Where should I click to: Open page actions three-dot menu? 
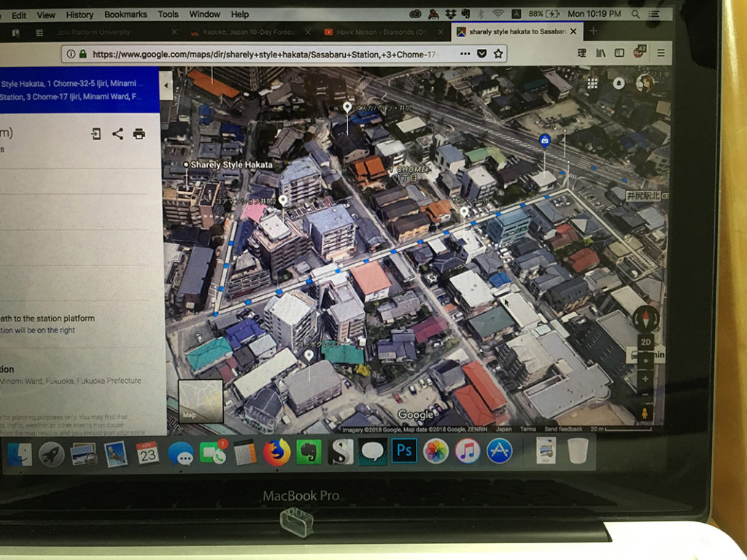pyautogui.click(x=465, y=54)
